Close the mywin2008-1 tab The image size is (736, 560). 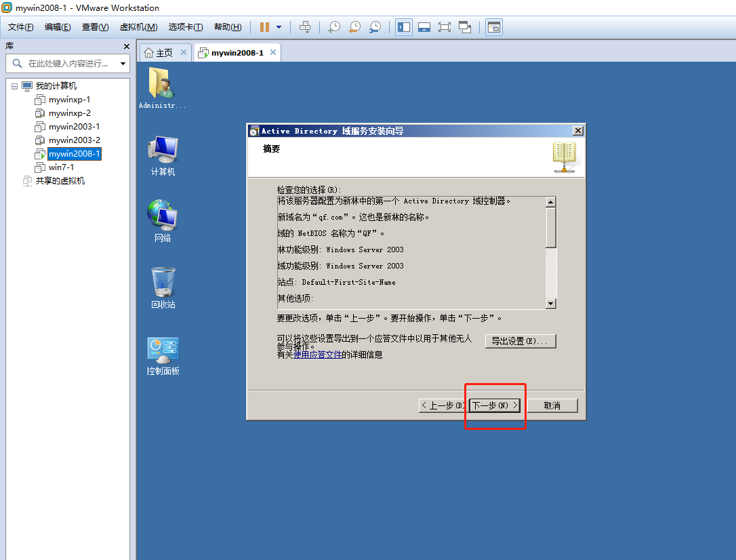pyautogui.click(x=272, y=52)
